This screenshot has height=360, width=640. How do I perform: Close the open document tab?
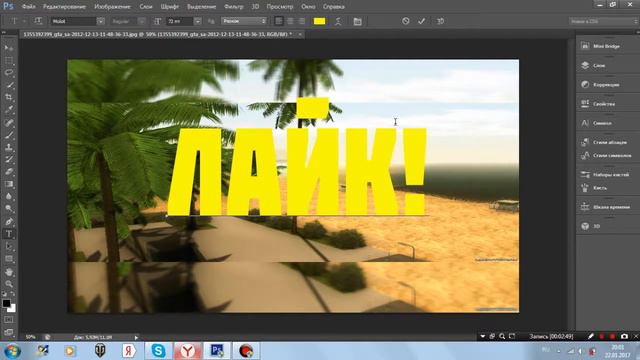click(300, 34)
